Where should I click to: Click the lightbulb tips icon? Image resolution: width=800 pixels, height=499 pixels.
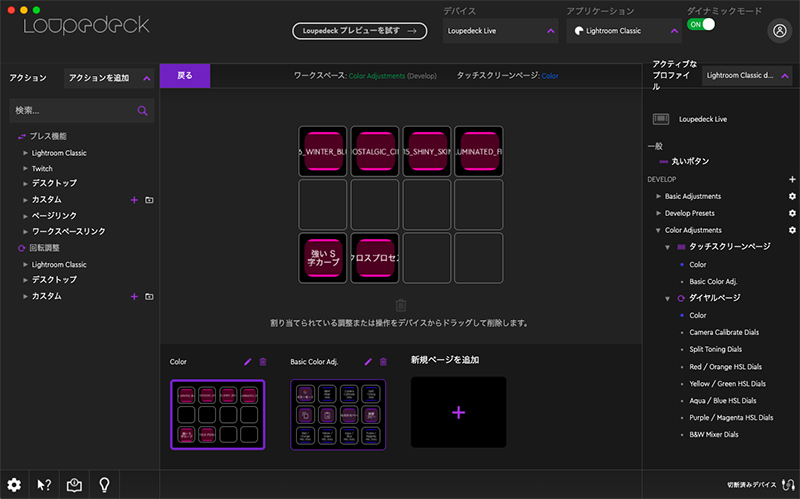[x=104, y=485]
